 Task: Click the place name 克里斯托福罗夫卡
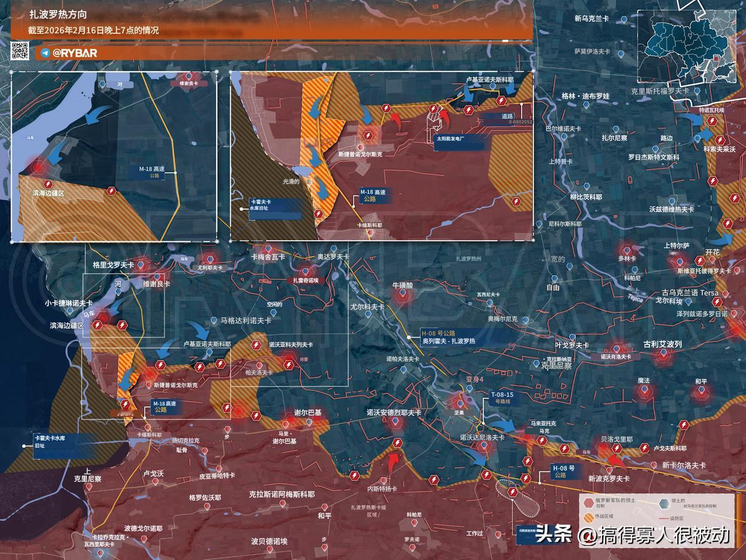pyautogui.click(x=660, y=91)
